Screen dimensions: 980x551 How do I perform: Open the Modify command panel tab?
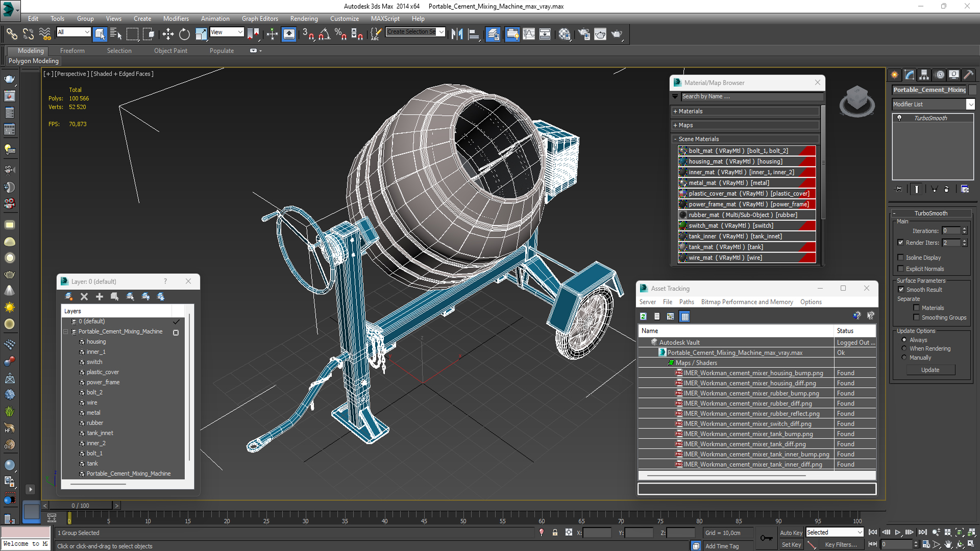pos(910,74)
